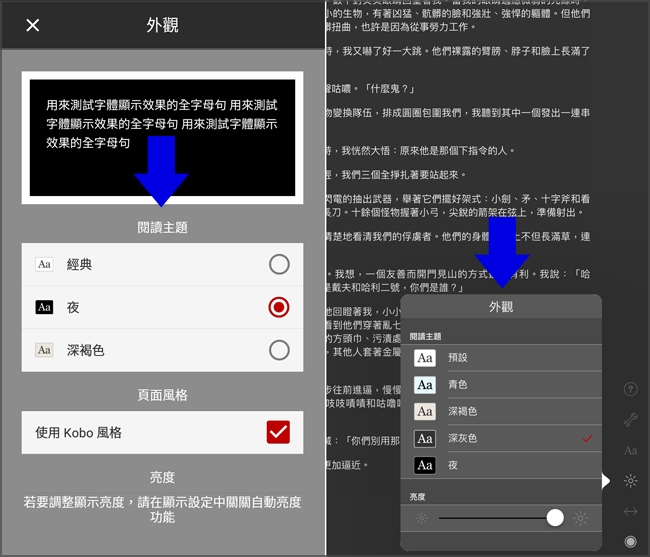650x557 pixels.
Task: Choose 預設 theme in popup
Action: tap(501, 358)
